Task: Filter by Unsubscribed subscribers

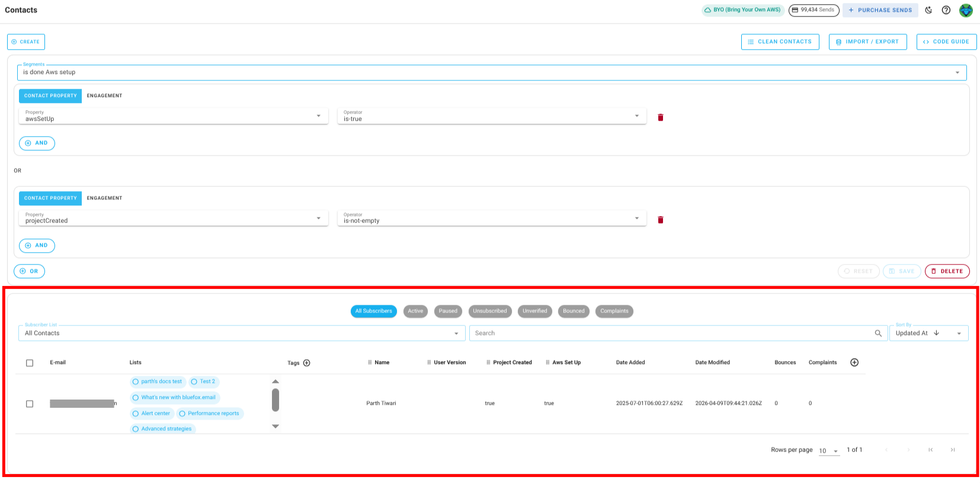Action: (x=490, y=311)
